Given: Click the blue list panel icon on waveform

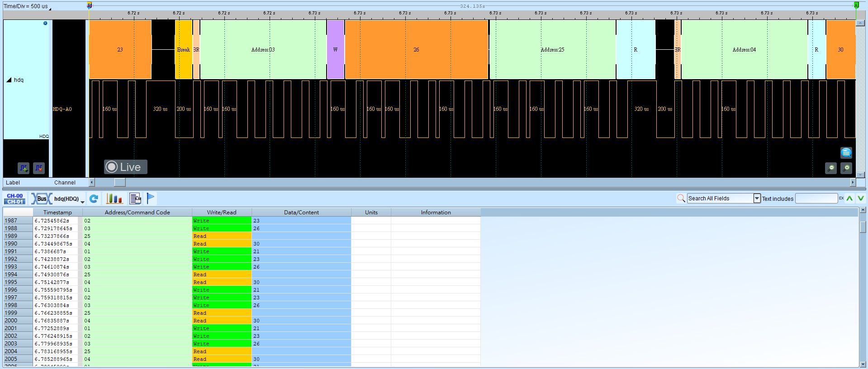Looking at the screenshot, I should (x=846, y=153).
